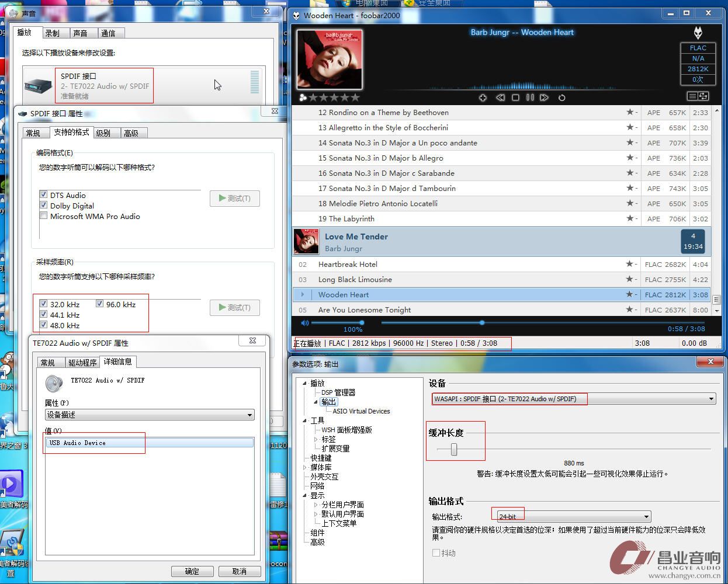Image resolution: width=728 pixels, height=584 pixels.
Task: Click the sound dialog title bar speaker icon
Action: point(13,13)
